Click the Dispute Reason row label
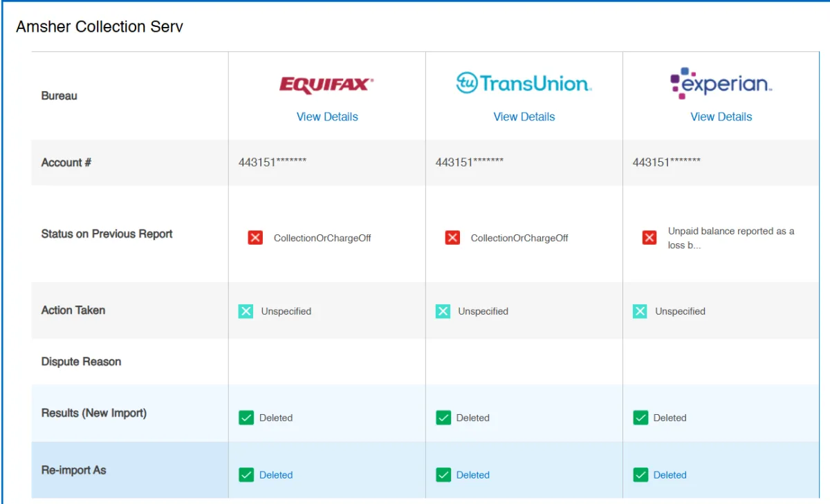This screenshot has height=504, width=830. tap(82, 362)
